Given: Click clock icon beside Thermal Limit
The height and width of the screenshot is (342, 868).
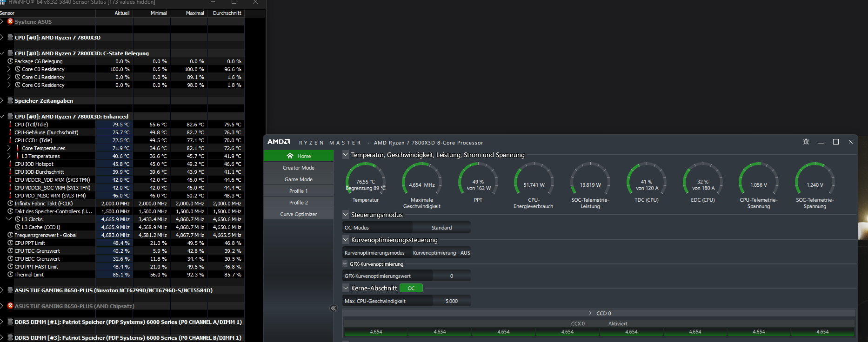Looking at the screenshot, I should [10, 274].
